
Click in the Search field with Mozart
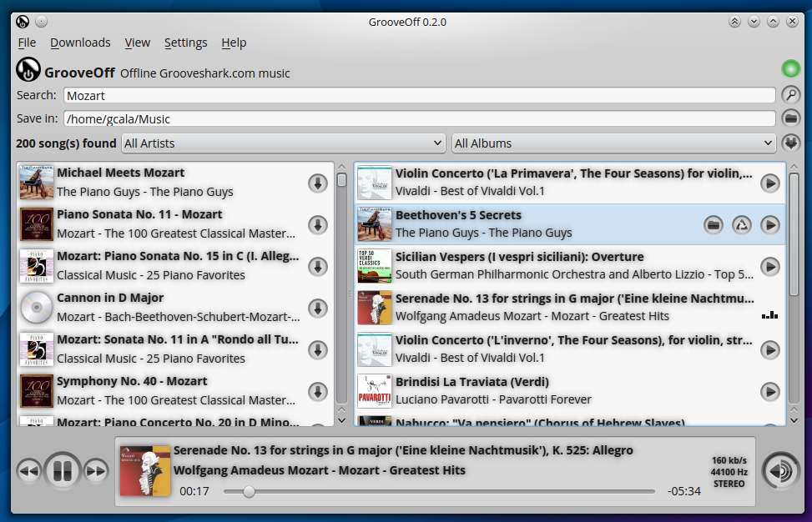[x=420, y=95]
